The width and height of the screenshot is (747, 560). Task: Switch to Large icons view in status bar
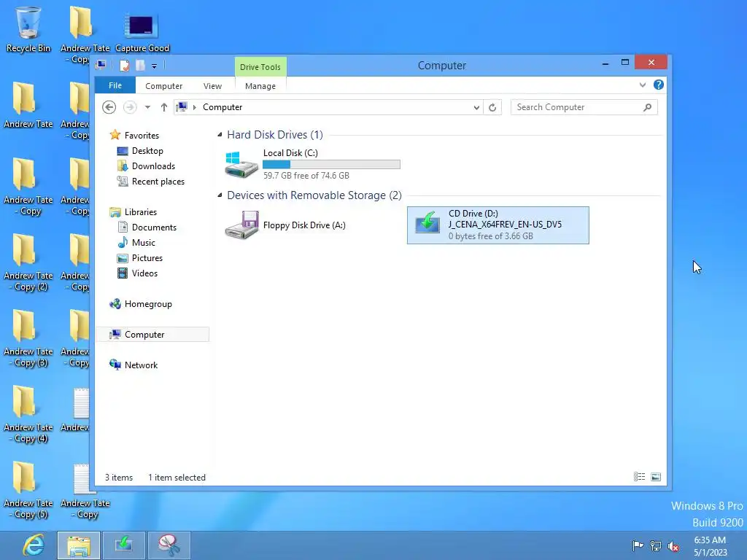[x=656, y=477]
